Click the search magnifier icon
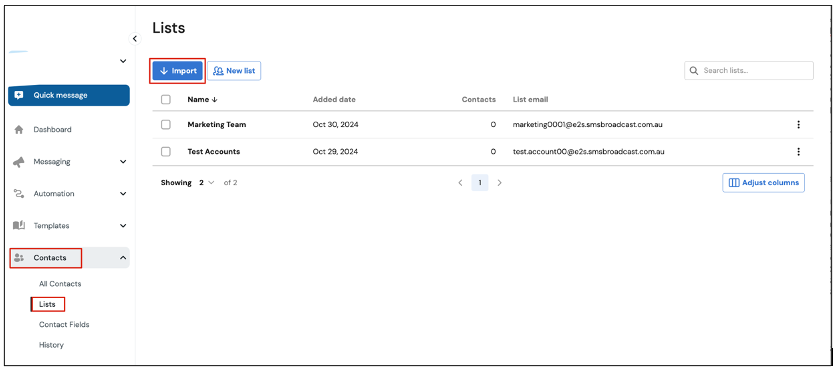Screen dimensions: 838x371 (694, 71)
